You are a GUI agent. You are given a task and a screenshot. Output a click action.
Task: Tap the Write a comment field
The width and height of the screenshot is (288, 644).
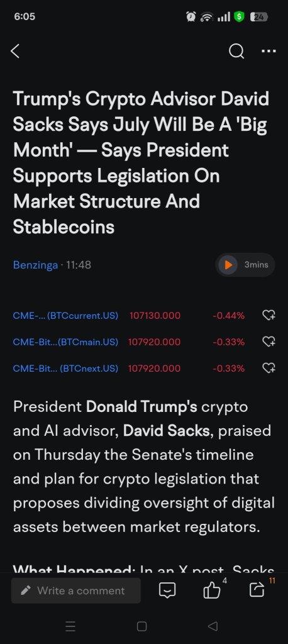point(76,591)
